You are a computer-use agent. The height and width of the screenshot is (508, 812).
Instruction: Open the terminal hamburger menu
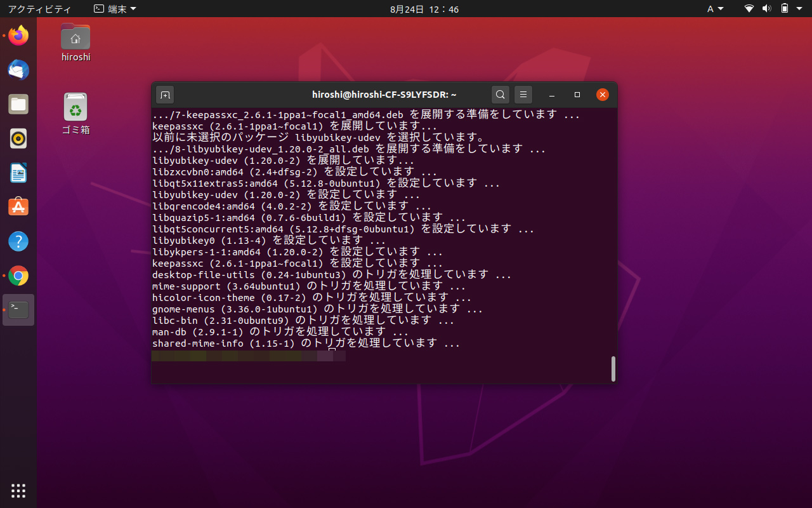click(523, 95)
